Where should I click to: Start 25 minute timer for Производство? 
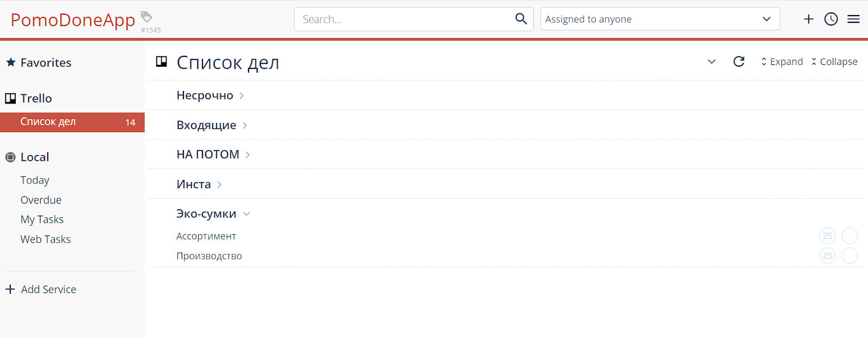tap(827, 256)
